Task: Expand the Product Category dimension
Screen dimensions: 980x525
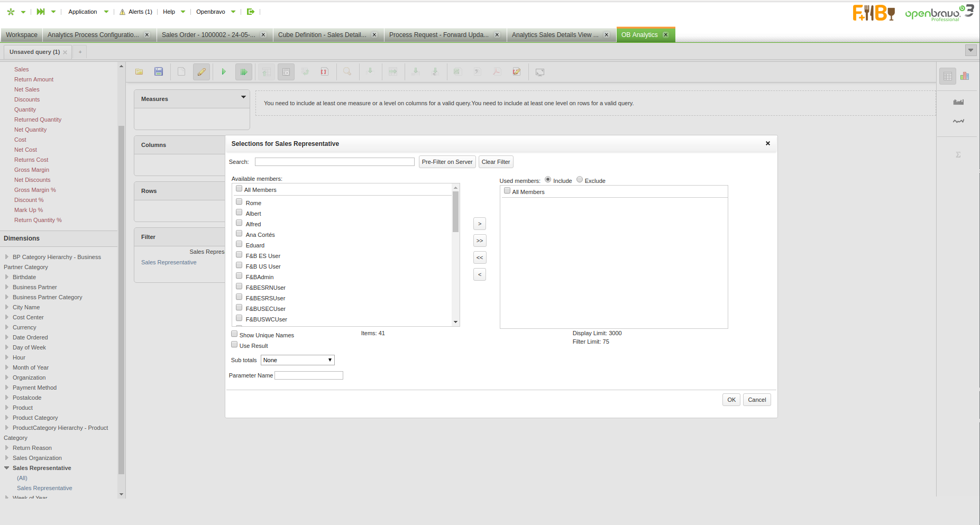Action: click(7, 418)
